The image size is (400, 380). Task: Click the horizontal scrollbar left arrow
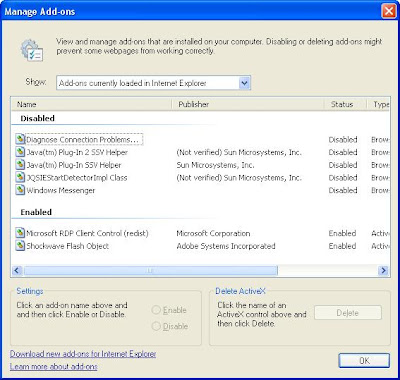pos(17,270)
